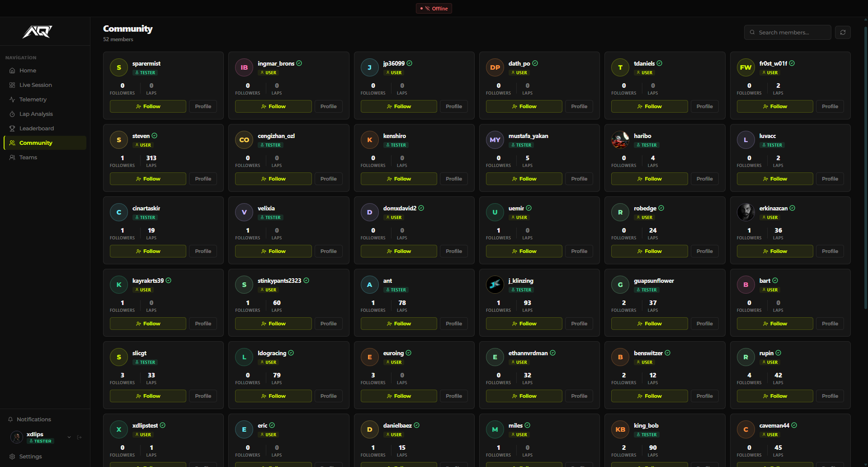The height and width of the screenshot is (467, 868).
Task: Open velixia's Profile
Action: (329, 251)
